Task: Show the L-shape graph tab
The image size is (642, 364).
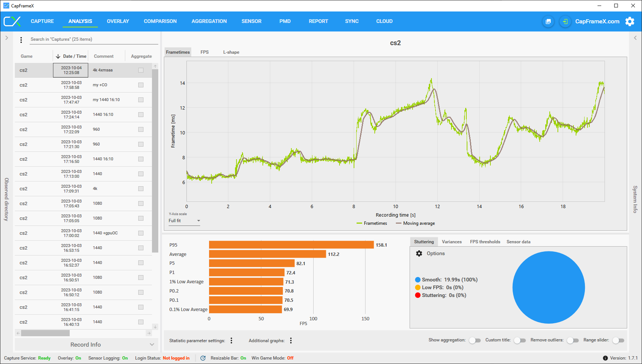Action: pyautogui.click(x=231, y=52)
